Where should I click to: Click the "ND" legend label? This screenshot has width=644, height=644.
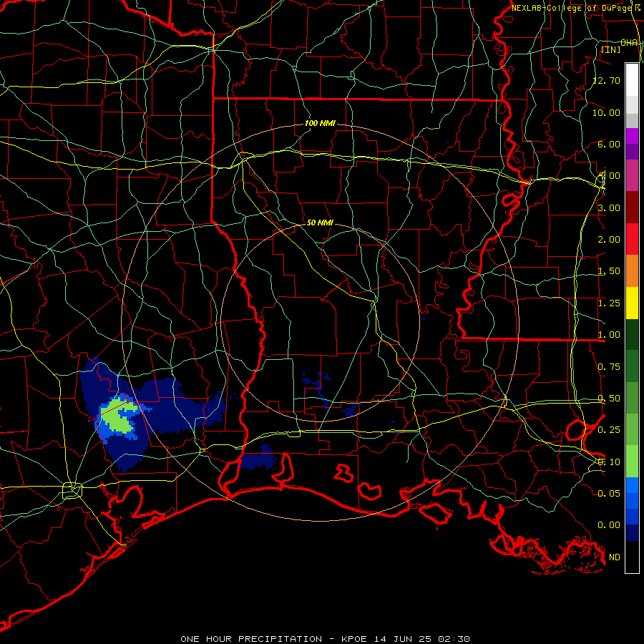pyautogui.click(x=615, y=557)
